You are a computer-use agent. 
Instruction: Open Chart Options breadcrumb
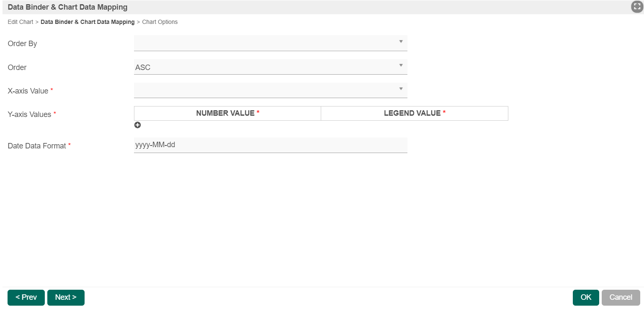(x=160, y=22)
